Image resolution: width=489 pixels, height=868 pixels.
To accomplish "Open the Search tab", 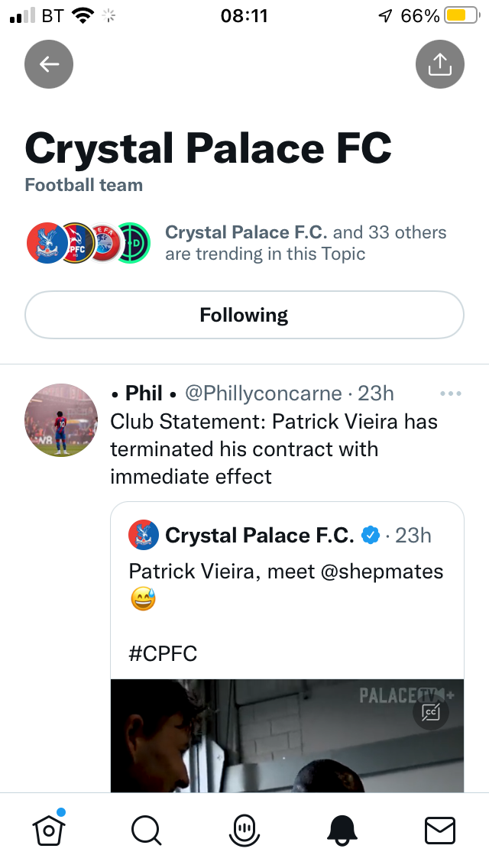I will [x=146, y=830].
